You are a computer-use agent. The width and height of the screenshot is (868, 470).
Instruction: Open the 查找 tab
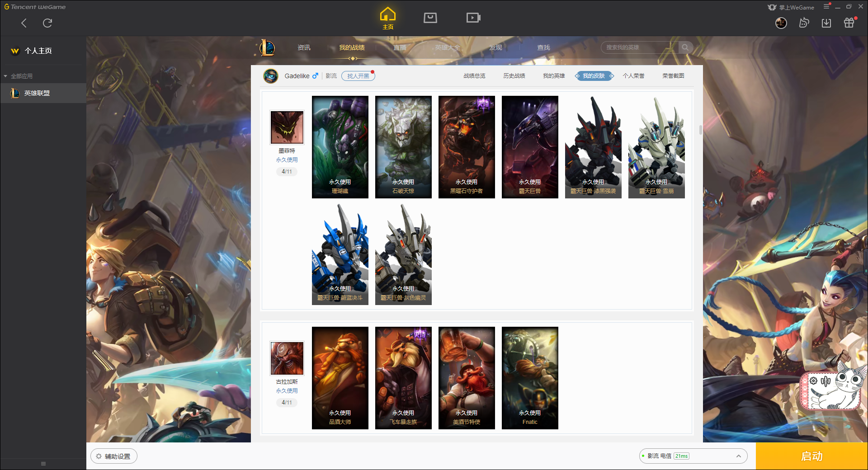tap(543, 47)
